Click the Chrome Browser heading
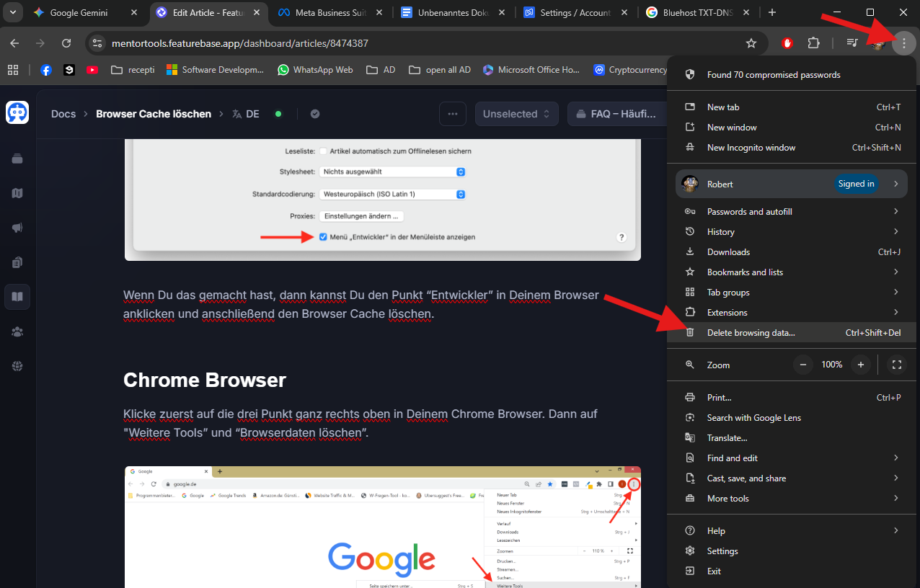 click(x=205, y=380)
